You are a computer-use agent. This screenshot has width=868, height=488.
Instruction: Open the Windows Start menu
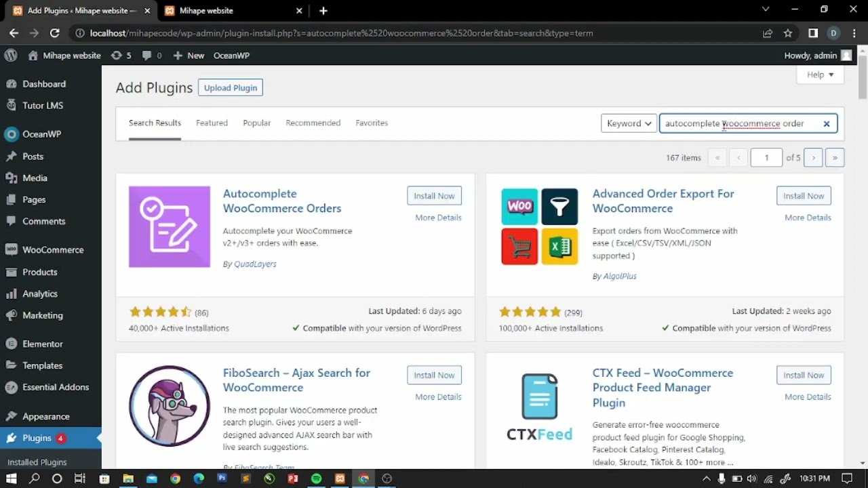click(11, 479)
